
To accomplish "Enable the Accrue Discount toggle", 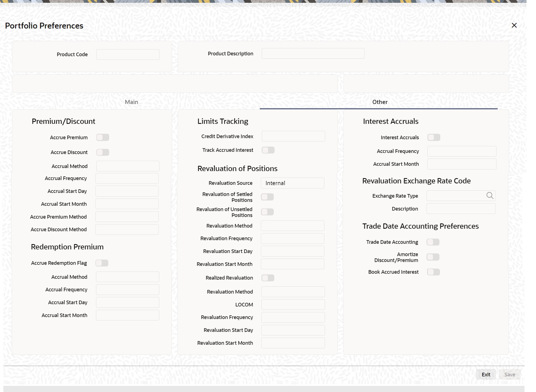I will tap(102, 152).
